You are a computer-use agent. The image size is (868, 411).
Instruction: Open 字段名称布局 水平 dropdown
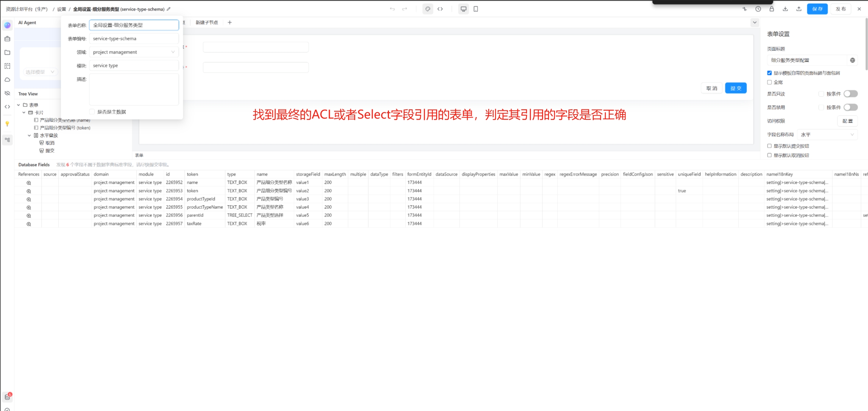pyautogui.click(x=827, y=134)
